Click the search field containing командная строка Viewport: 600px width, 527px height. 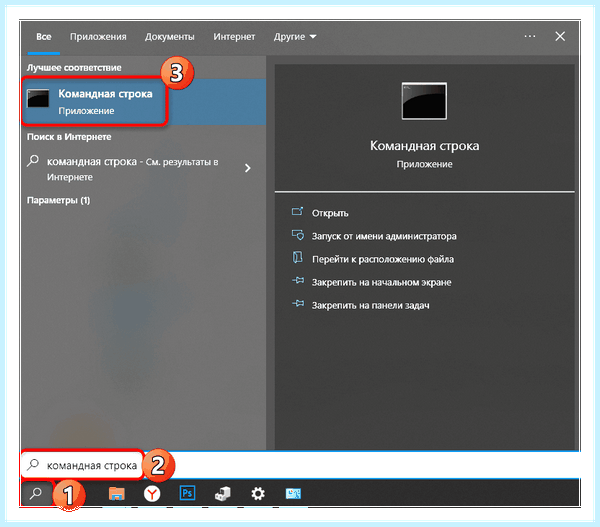tap(301, 465)
